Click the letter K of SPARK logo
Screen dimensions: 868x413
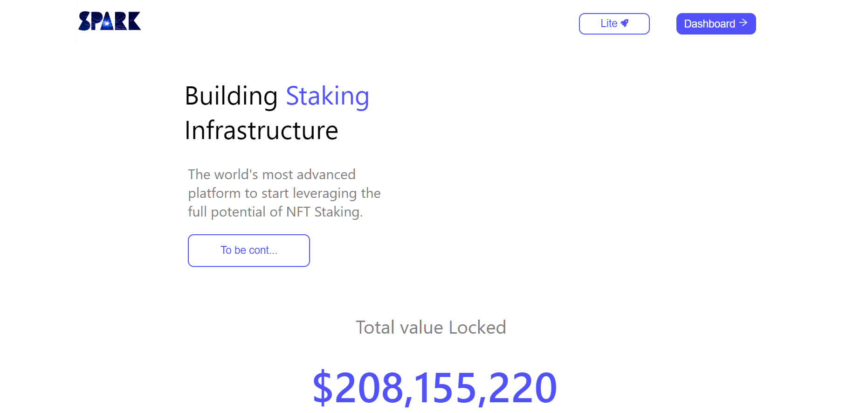tap(134, 21)
